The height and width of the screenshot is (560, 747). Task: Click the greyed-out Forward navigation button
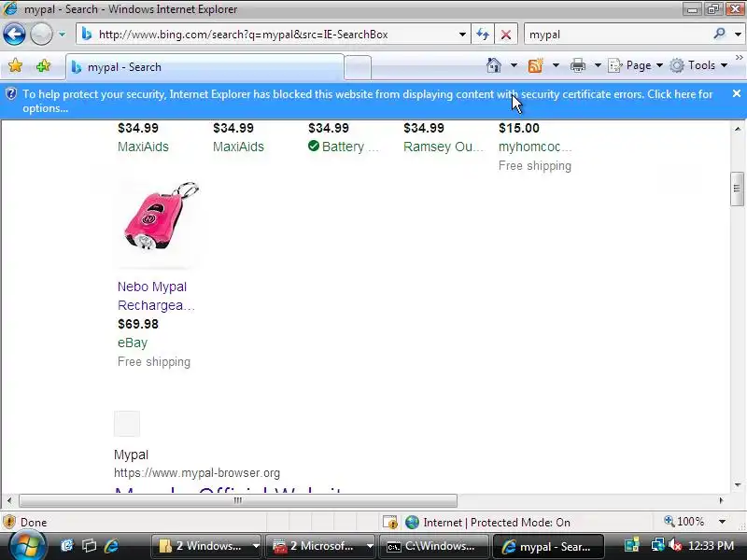[41, 35]
